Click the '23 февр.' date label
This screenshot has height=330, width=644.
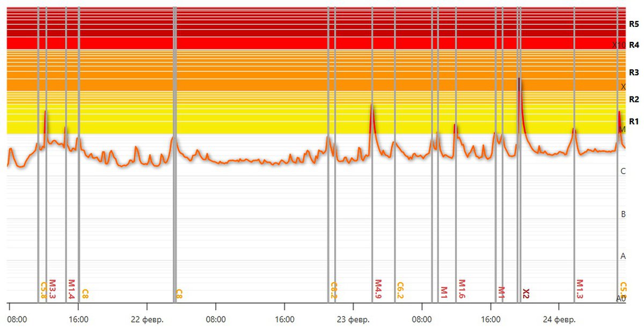(353, 320)
